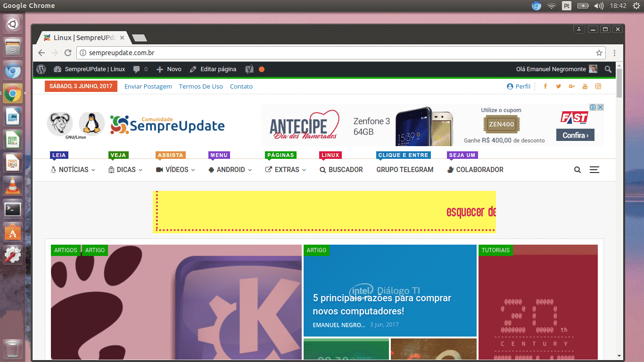644x362 pixels.
Task: Click the WordPress logo in admin bar
Action: point(41,69)
